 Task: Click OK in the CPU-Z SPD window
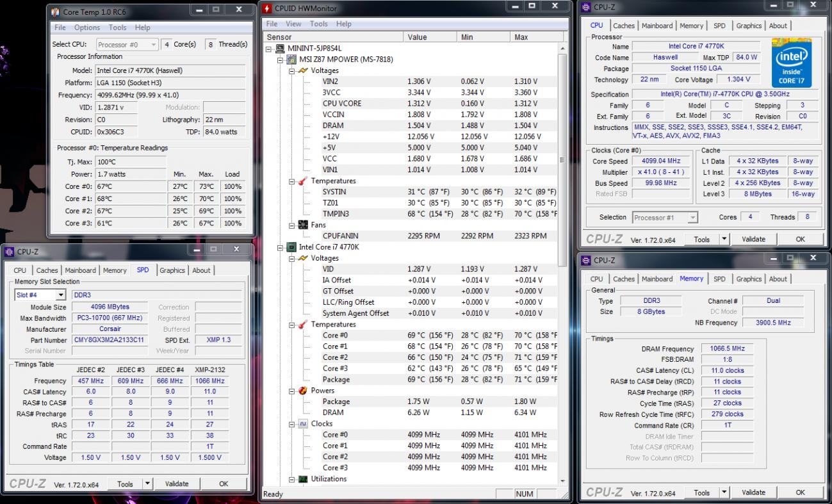pyautogui.click(x=224, y=484)
